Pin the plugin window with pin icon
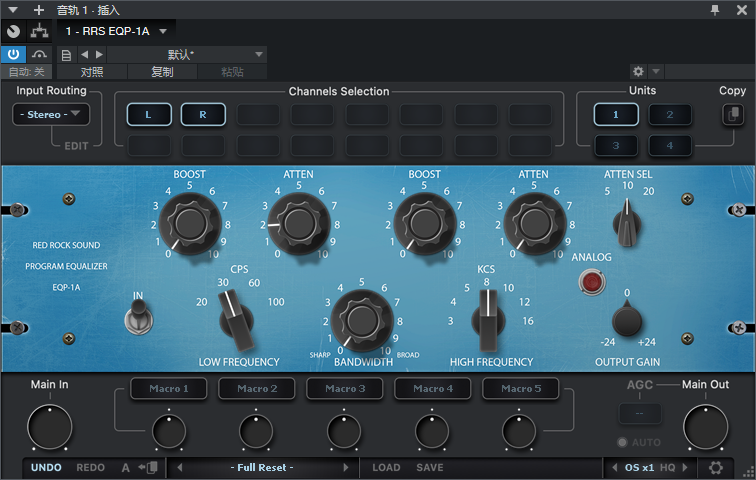Viewport: 756px width, 480px height. click(715, 9)
